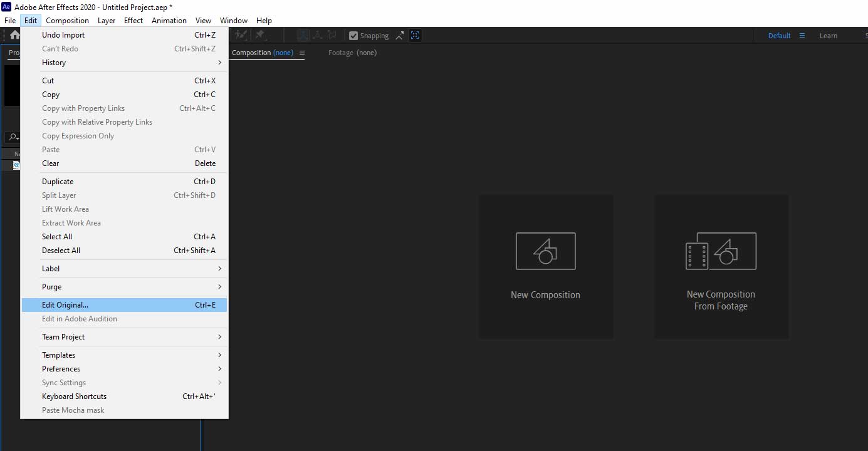
Task: Click the region of interest icon
Action: (x=415, y=36)
